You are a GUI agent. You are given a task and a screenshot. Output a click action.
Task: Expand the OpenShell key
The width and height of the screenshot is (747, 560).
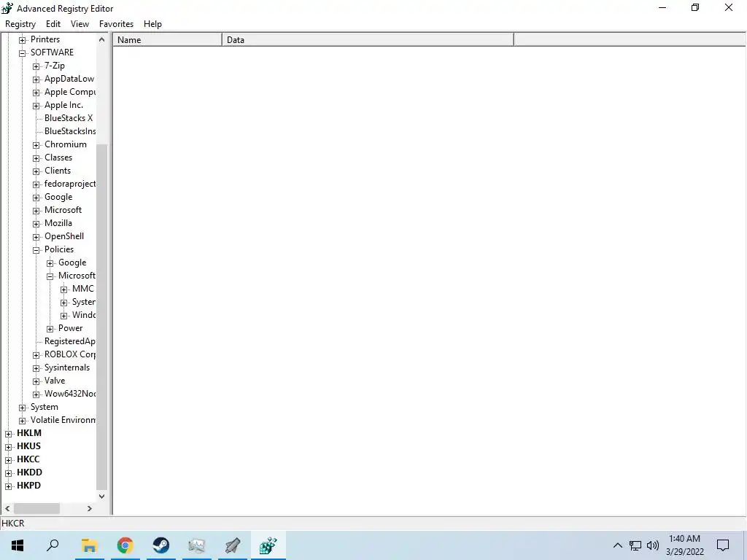[x=36, y=237]
